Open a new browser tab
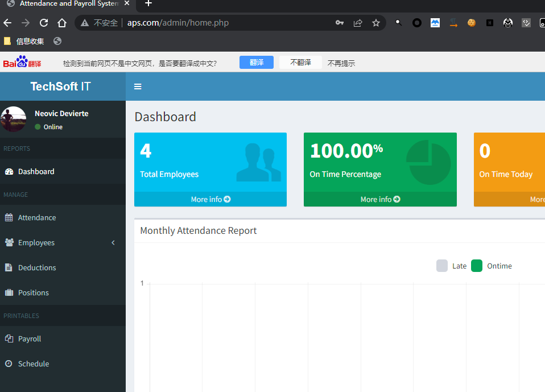This screenshot has width=545, height=392. click(148, 3)
